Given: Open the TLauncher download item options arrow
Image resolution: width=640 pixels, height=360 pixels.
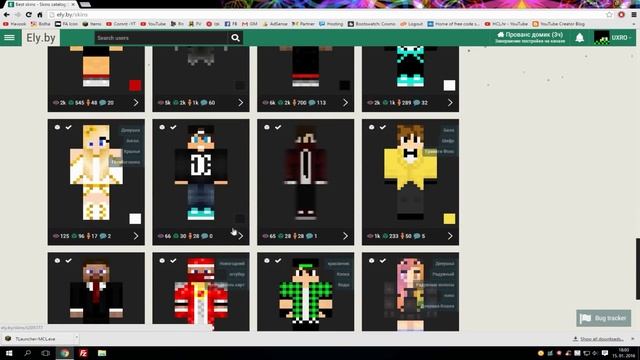Looking at the screenshot, I should point(76,338).
